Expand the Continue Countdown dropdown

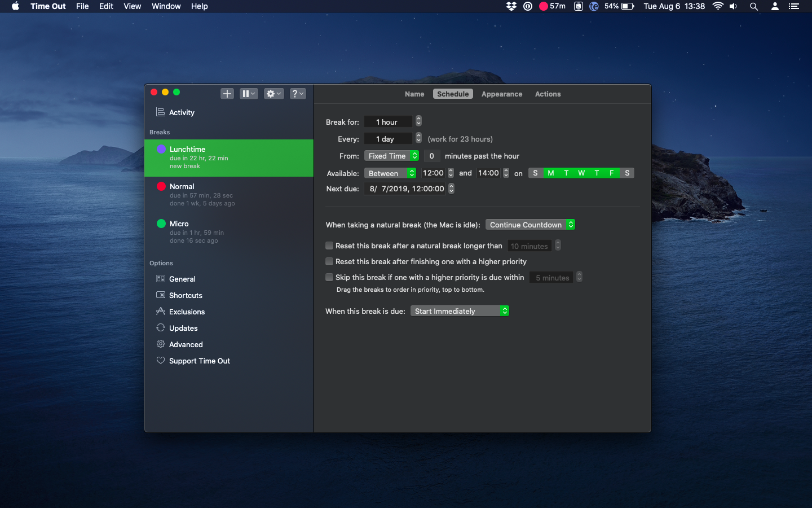click(530, 225)
